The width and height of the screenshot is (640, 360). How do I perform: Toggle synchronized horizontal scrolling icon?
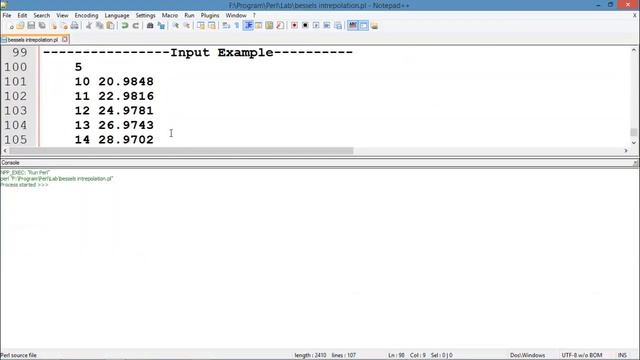pyautogui.click(x=211, y=26)
